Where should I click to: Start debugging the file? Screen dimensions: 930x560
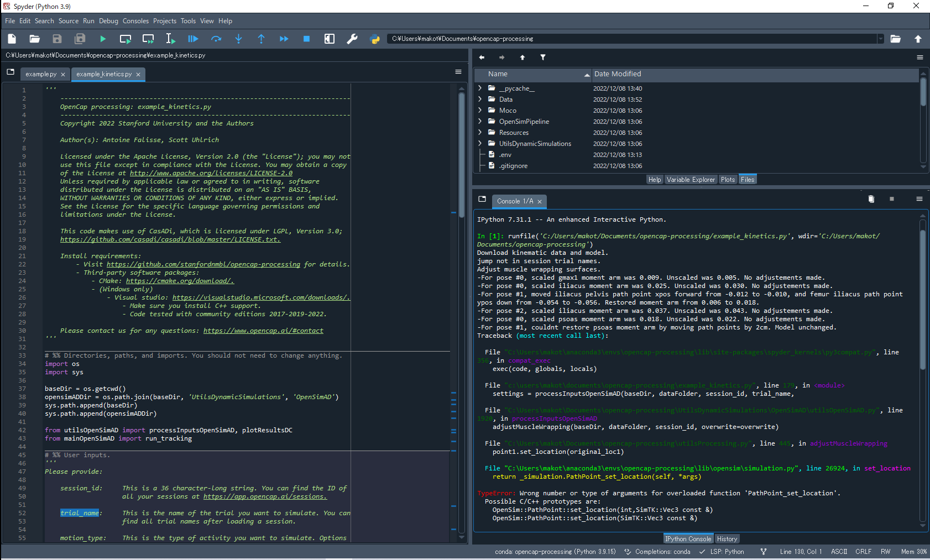193,39
